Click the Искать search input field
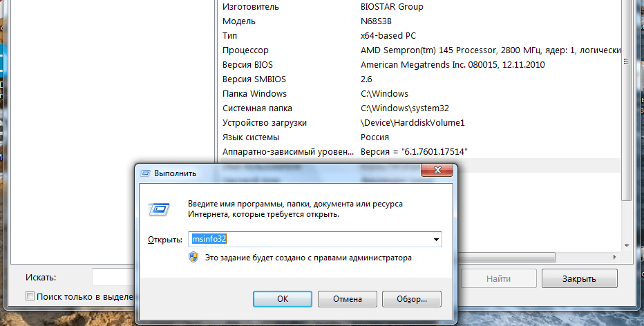Screen dimensions: 644x326 pos(112,278)
